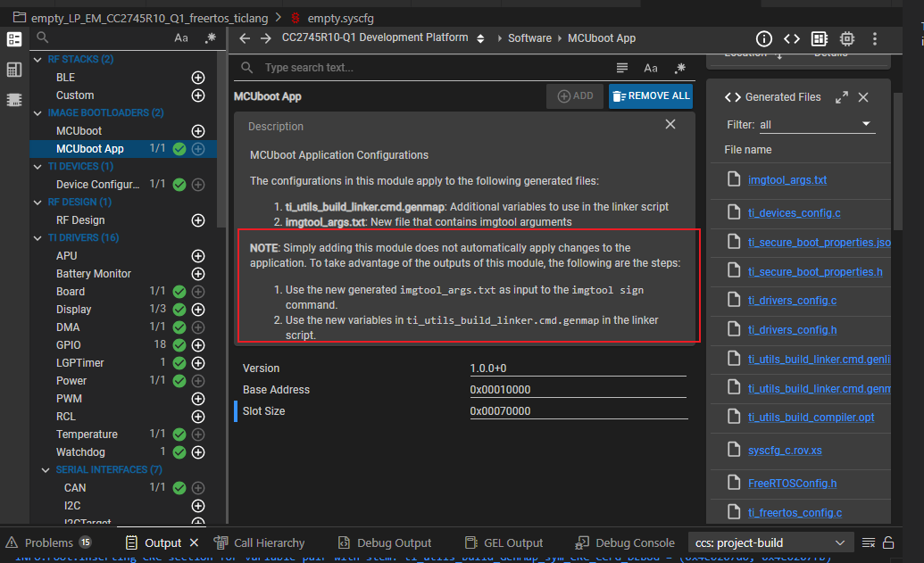Add an RCL driver instance

click(198, 417)
